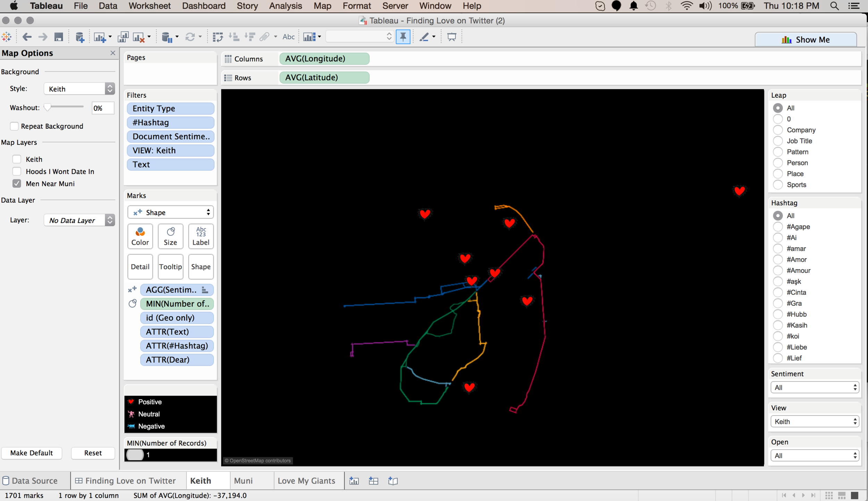
Task: Click the Tableau start page logo icon
Action: 6,37
